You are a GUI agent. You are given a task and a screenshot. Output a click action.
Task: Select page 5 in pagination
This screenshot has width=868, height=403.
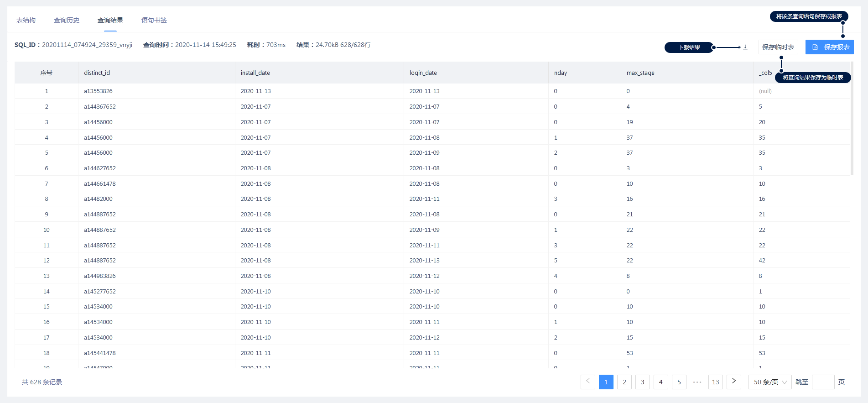(x=679, y=382)
